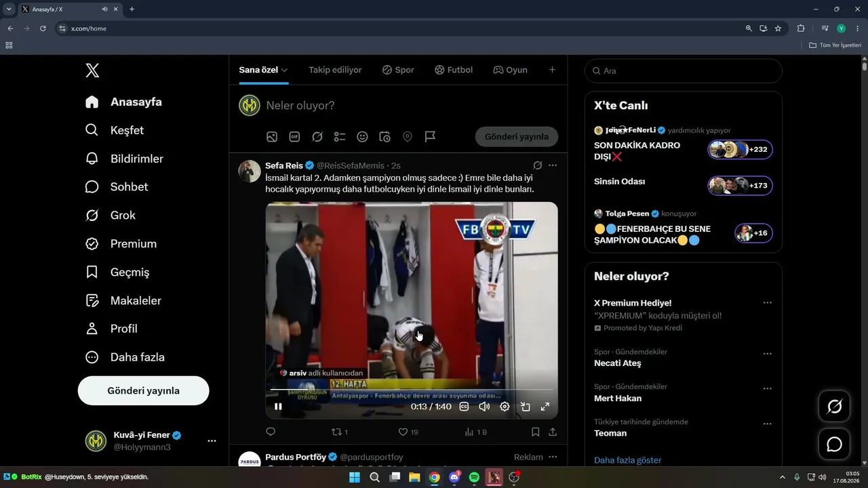Open Grok from the sidebar
868x488 pixels.
coord(110,216)
